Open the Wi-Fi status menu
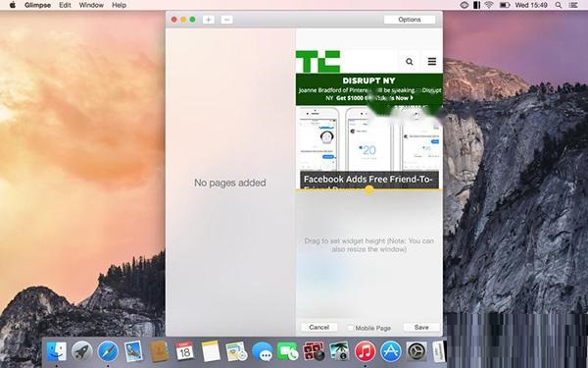The height and width of the screenshot is (368, 588). pyautogui.click(x=489, y=5)
